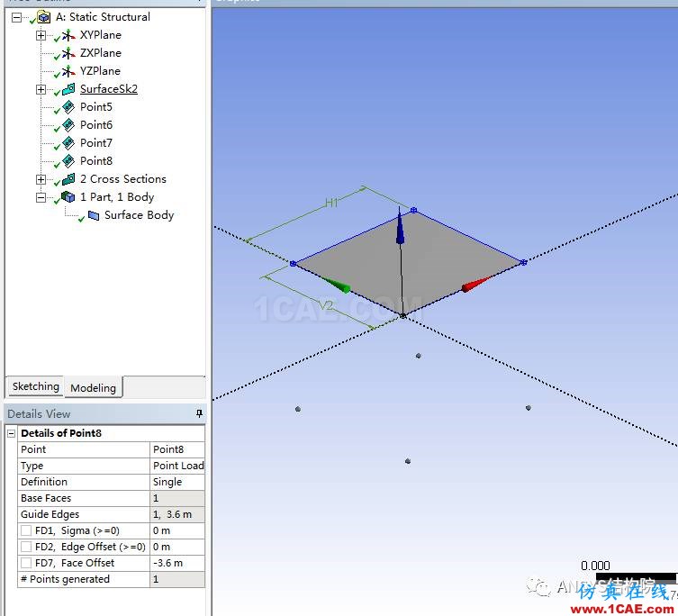Image resolution: width=678 pixels, height=616 pixels.
Task: Click the Point8 feature icon
Action: tap(68, 161)
